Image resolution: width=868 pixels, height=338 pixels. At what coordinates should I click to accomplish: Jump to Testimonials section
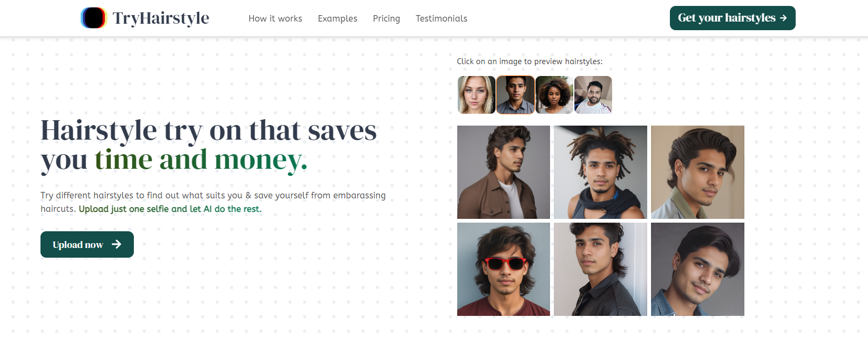coord(442,18)
